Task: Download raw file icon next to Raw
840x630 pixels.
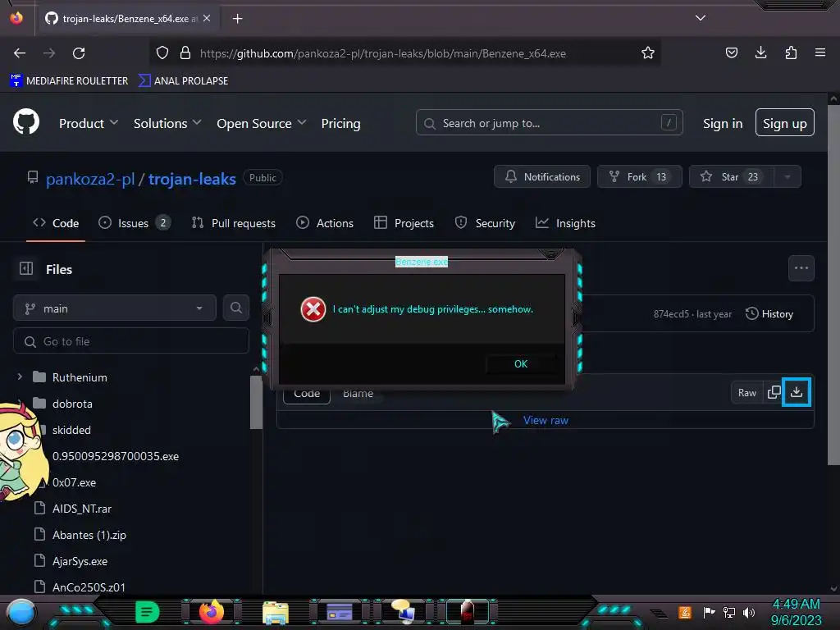Action: (x=797, y=392)
